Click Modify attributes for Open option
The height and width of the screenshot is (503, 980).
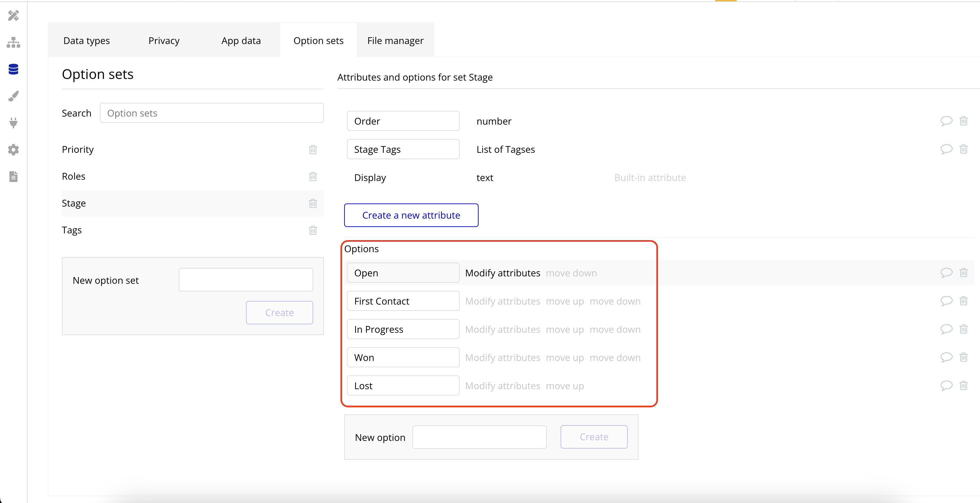pyautogui.click(x=502, y=273)
